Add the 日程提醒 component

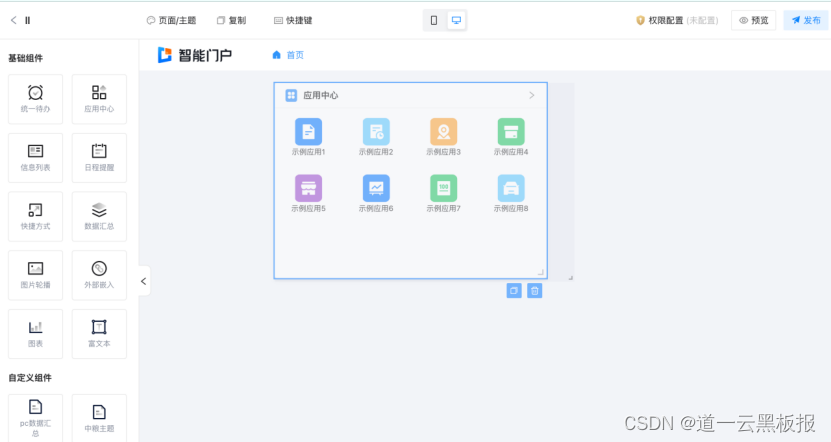(99, 158)
